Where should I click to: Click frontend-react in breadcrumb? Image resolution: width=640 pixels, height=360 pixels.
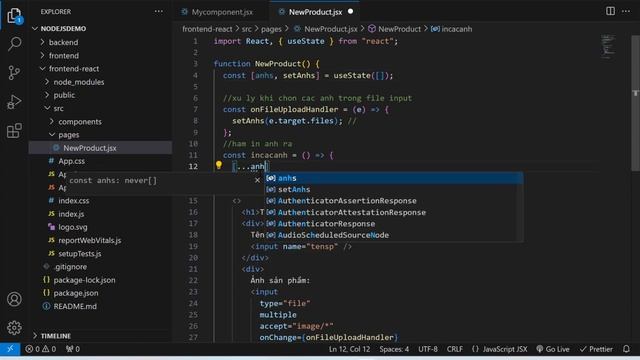click(207, 29)
